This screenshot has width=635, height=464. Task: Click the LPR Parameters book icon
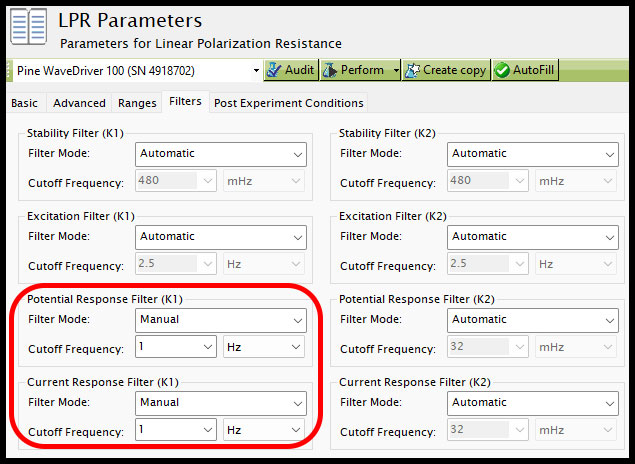28,27
